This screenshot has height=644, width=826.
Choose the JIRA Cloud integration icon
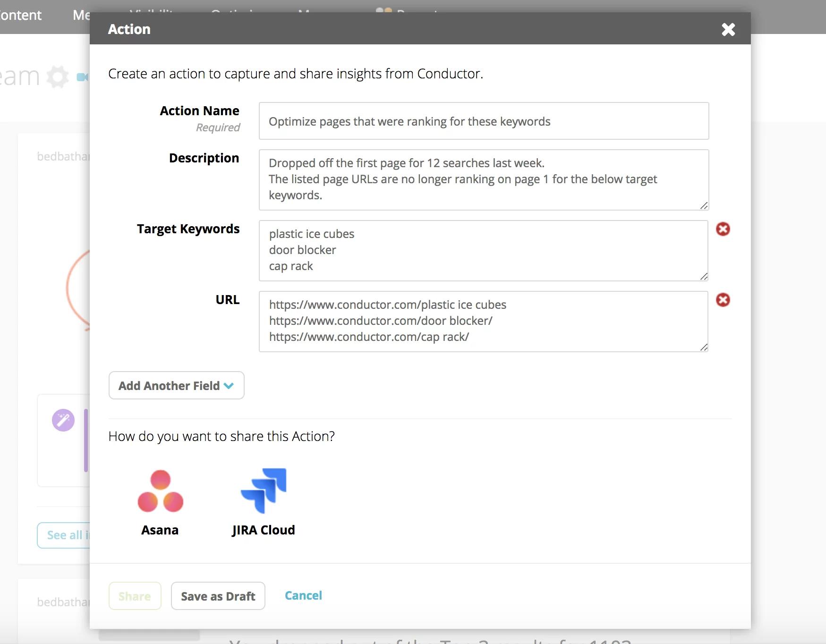[x=264, y=491]
